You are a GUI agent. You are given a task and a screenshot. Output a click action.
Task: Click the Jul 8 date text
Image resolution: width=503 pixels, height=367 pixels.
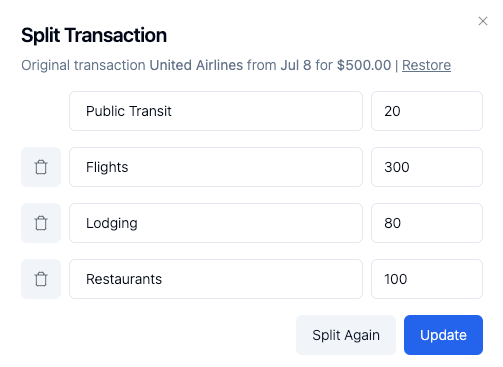point(296,65)
